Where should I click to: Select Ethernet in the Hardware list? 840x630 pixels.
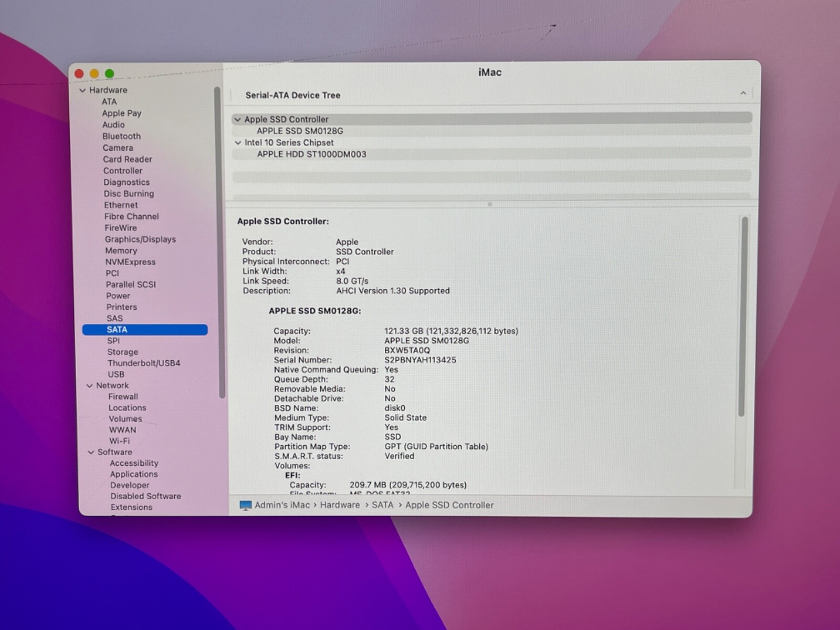[121, 205]
